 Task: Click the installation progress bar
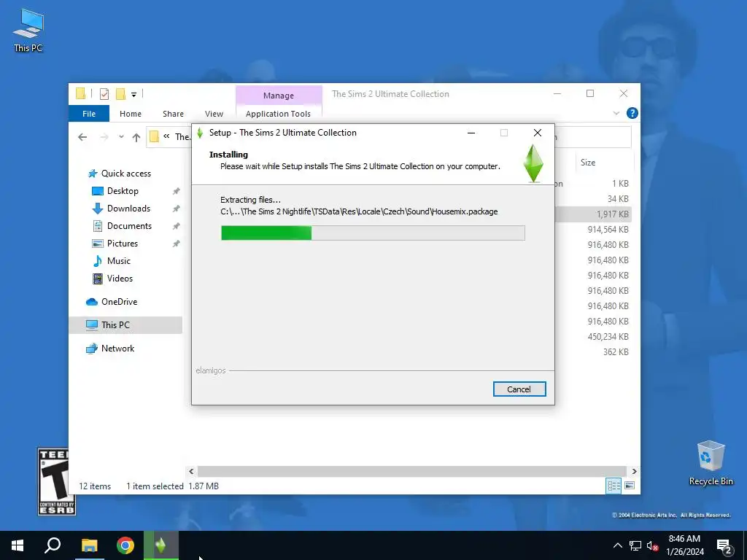(373, 233)
